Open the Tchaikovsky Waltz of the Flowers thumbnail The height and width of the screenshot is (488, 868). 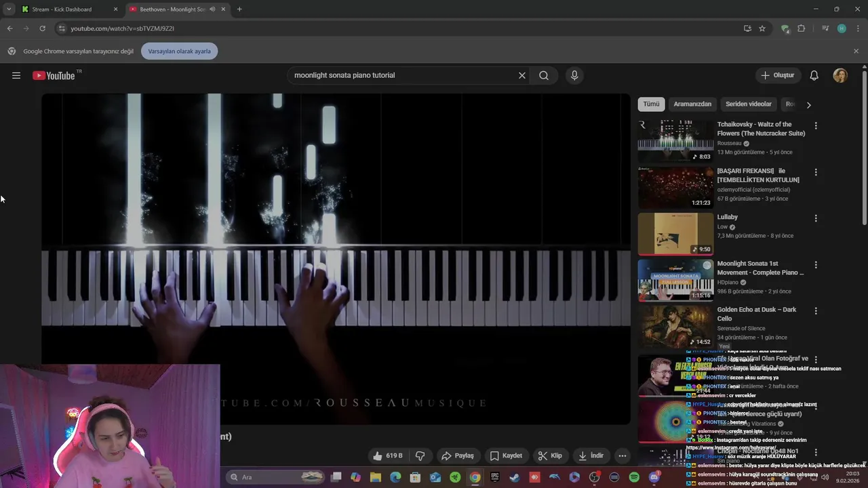coord(675,141)
